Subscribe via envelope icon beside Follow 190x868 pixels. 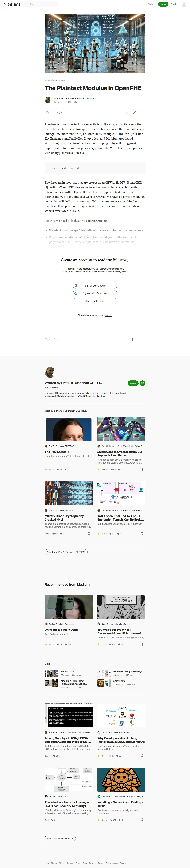point(142,383)
